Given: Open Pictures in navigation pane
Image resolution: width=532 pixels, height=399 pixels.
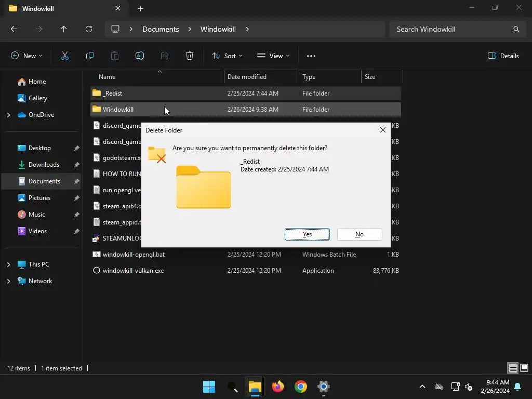Looking at the screenshot, I should pyautogui.click(x=41, y=198).
